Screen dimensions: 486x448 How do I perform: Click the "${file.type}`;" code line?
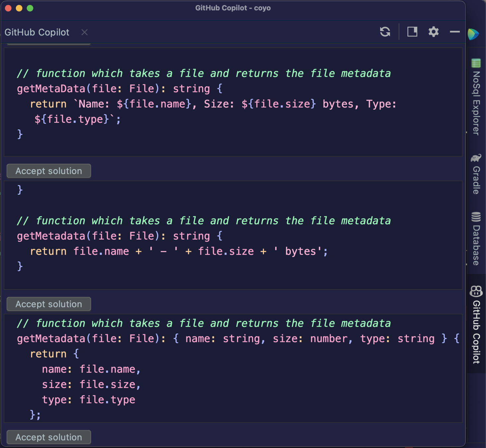pos(78,119)
